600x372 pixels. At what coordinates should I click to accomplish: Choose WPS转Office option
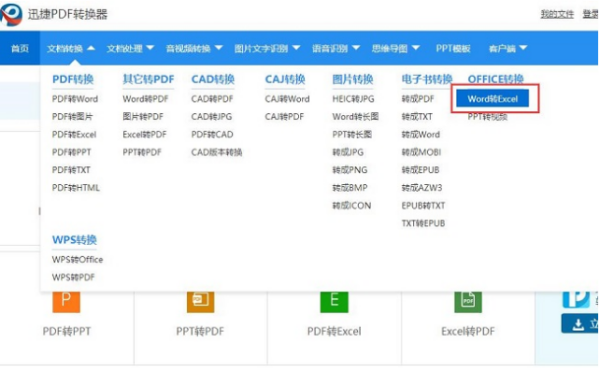(x=78, y=259)
